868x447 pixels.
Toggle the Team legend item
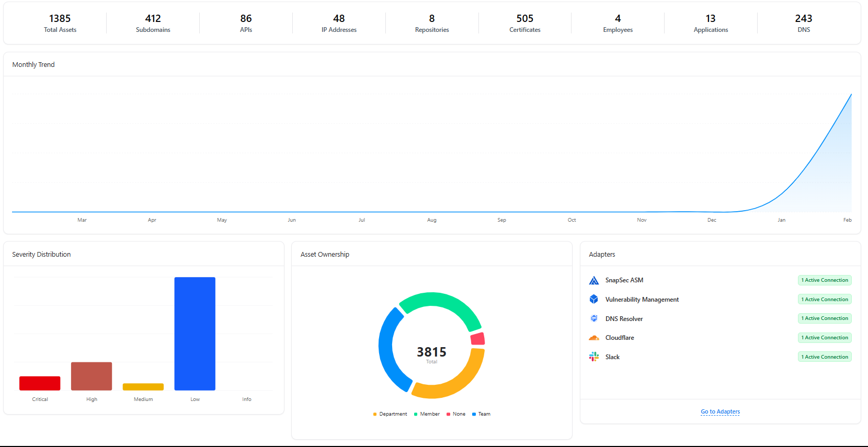click(481, 414)
